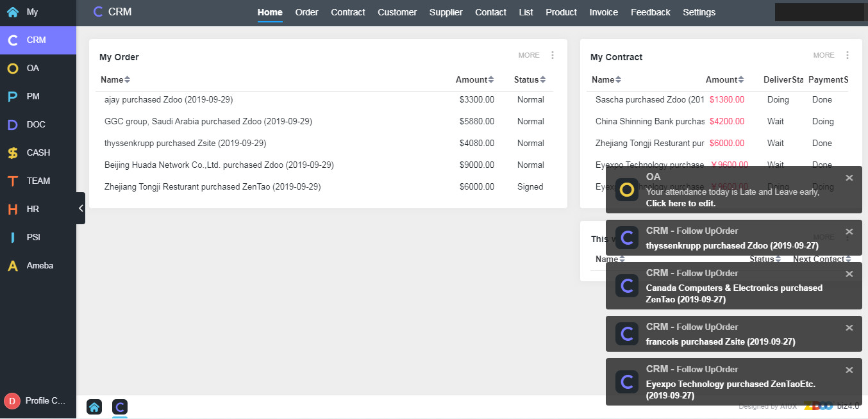Viewport: 868px width, 419px height.
Task: Open order Zhejiang Tongji Resturant purchased ZenTao
Action: [x=213, y=187]
